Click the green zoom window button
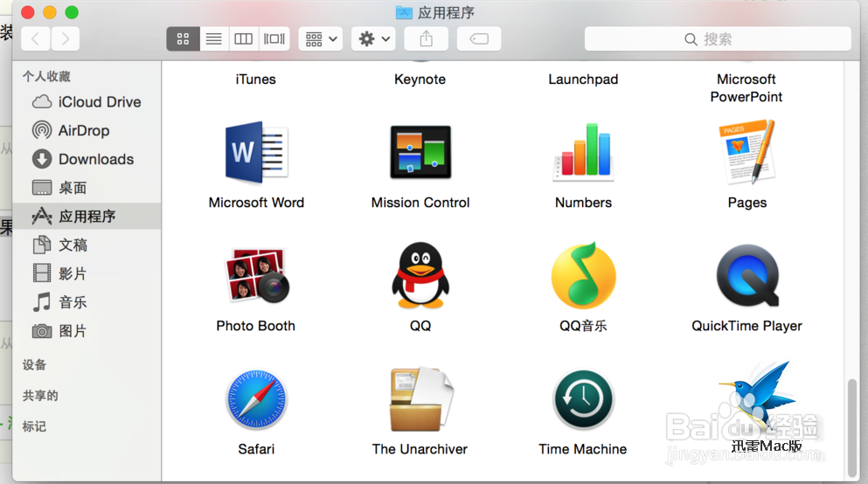The height and width of the screenshot is (484, 868). coord(72,12)
